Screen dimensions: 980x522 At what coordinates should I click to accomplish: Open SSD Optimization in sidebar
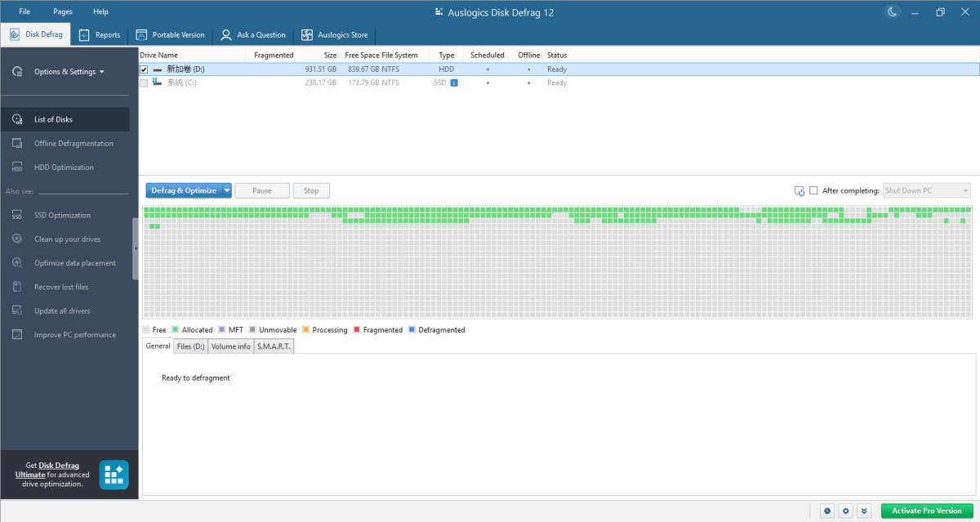click(x=62, y=216)
